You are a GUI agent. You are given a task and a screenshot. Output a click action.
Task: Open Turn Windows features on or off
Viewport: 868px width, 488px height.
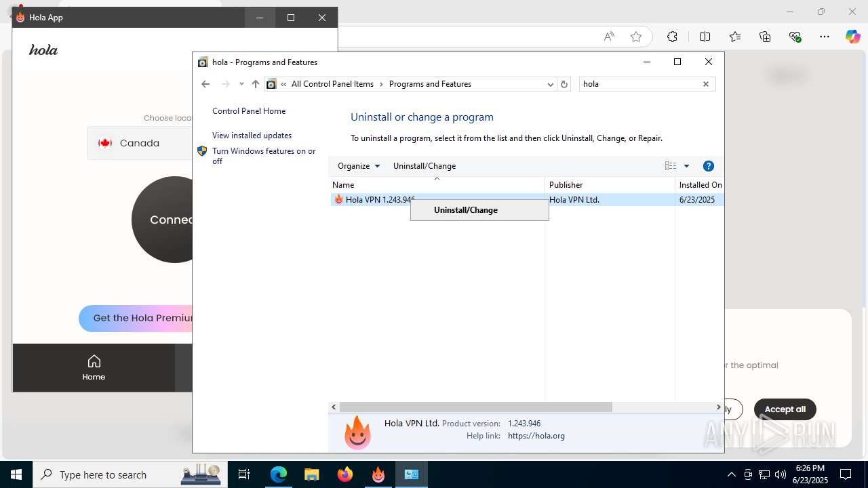tap(264, 156)
